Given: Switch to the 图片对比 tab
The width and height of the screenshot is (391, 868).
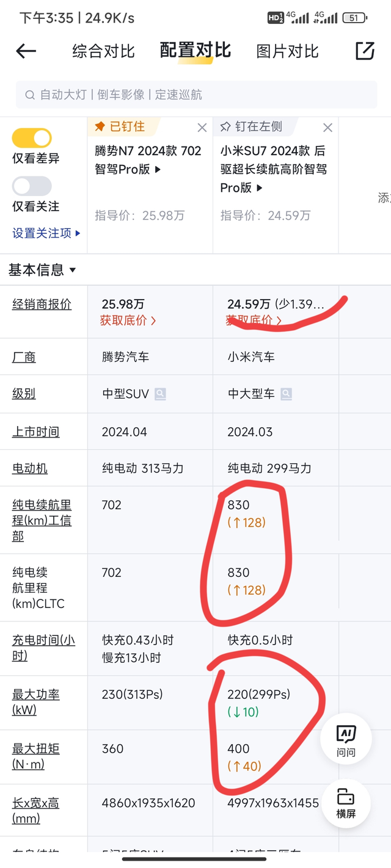Looking at the screenshot, I should 287,51.
